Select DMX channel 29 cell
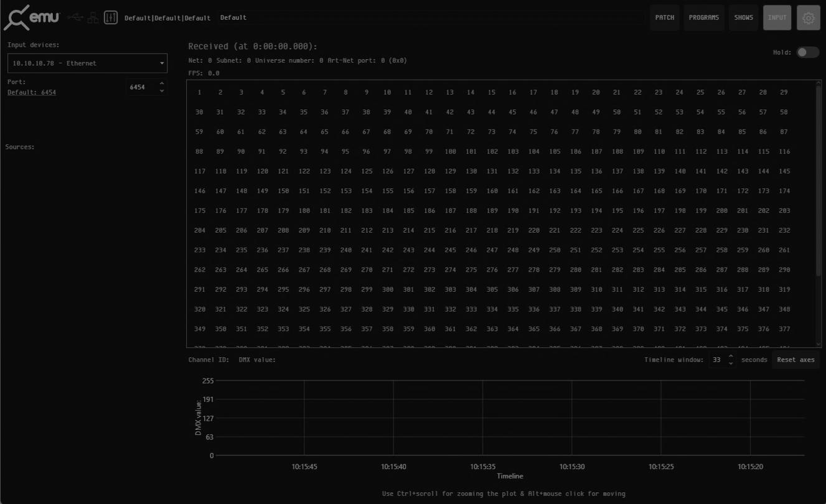The height and width of the screenshot is (504, 826). click(x=784, y=92)
